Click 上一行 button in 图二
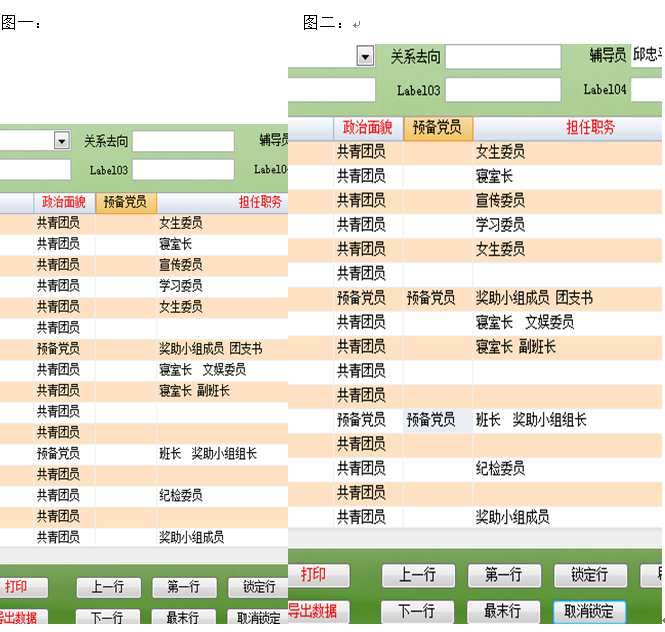The image size is (665, 632). [x=418, y=575]
